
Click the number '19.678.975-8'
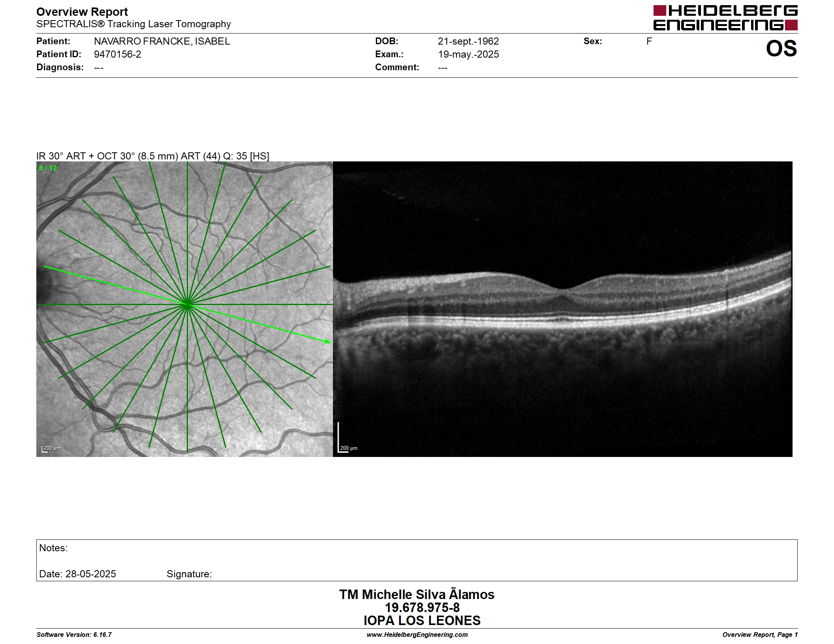[x=422, y=607]
